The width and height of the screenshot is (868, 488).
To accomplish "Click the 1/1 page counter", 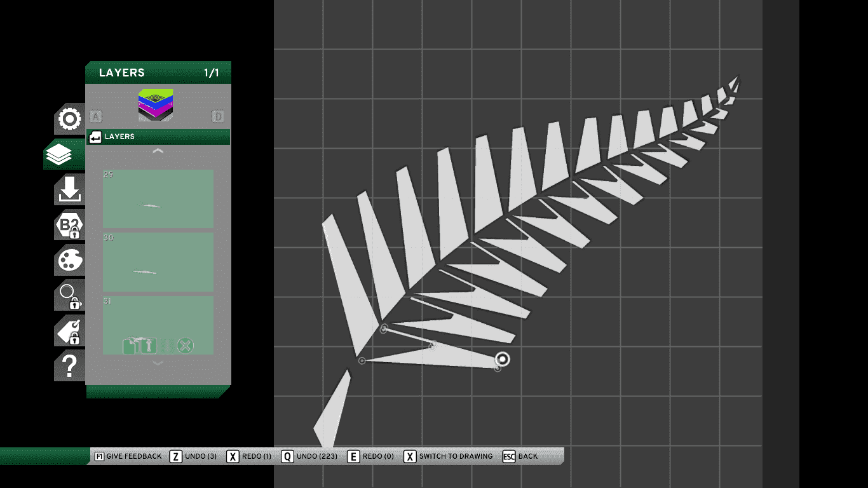I will (x=212, y=72).
